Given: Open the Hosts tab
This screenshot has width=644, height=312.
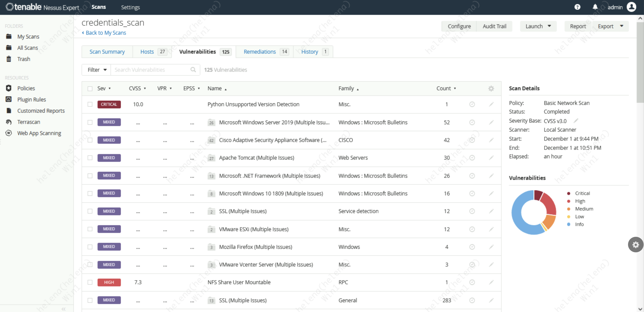Looking at the screenshot, I should 147,52.
